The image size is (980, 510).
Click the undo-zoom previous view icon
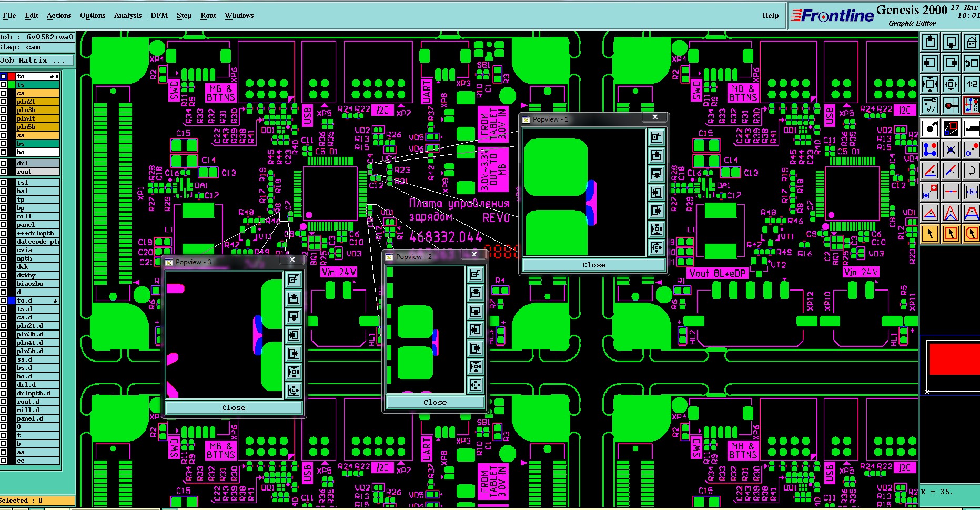pos(971,63)
